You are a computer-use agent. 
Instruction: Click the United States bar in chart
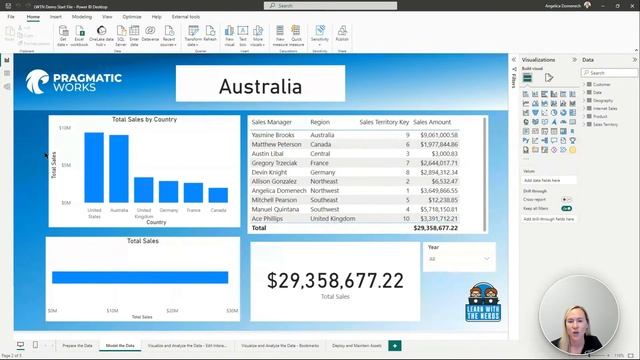click(94, 167)
